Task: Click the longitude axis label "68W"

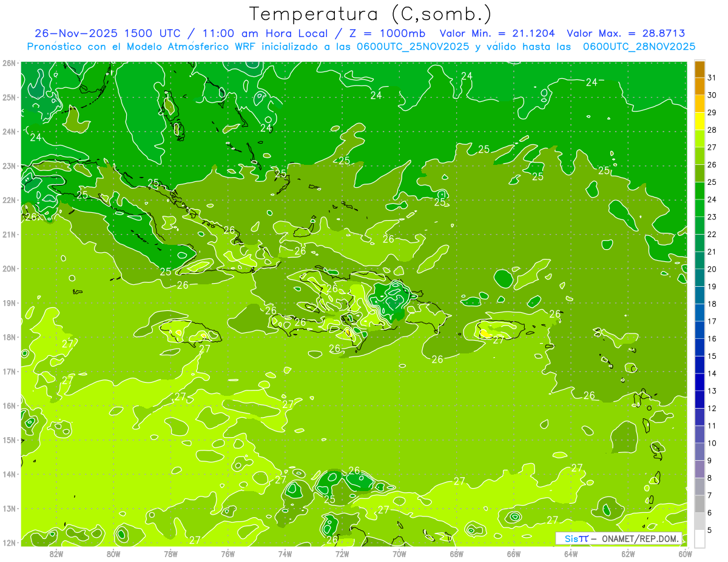Action: (x=456, y=554)
